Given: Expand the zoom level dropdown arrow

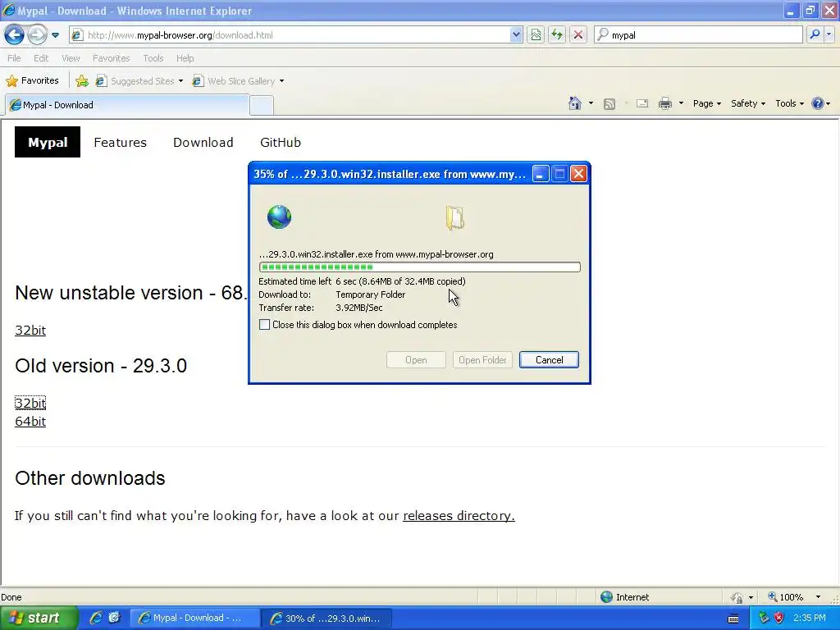Looking at the screenshot, I should pyautogui.click(x=818, y=597).
